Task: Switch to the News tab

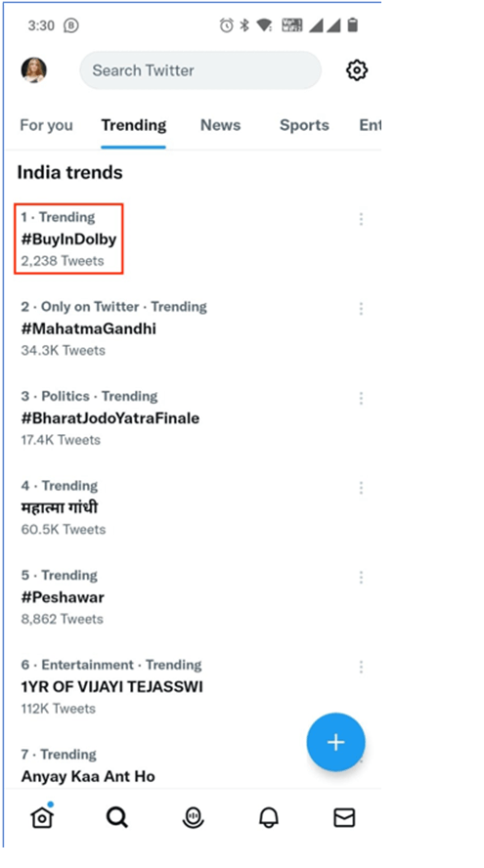Action: pyautogui.click(x=220, y=125)
